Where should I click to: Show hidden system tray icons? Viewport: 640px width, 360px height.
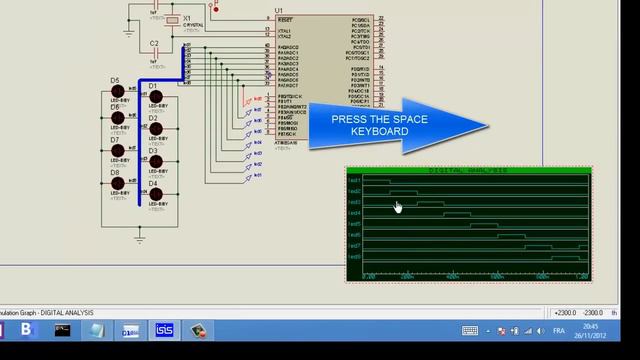pyautogui.click(x=488, y=331)
